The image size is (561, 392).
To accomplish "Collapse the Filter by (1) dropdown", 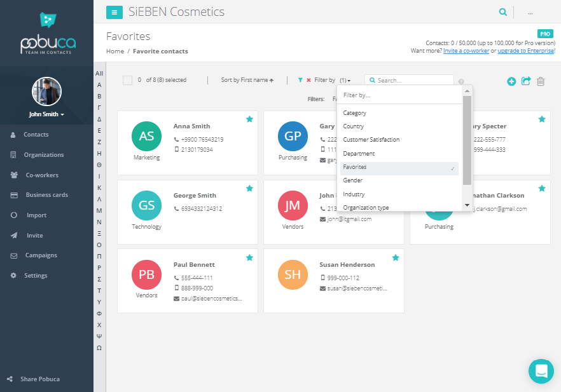I will [x=333, y=80].
